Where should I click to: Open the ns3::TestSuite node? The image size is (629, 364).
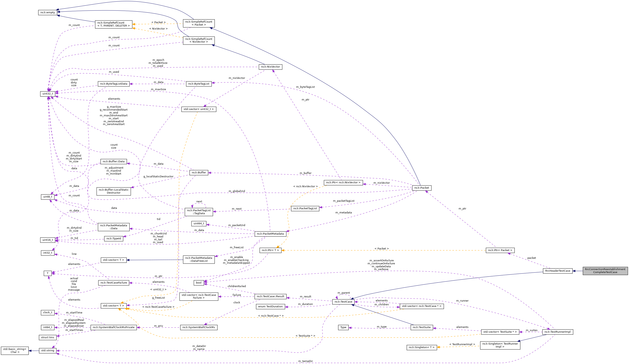click(x=421, y=327)
